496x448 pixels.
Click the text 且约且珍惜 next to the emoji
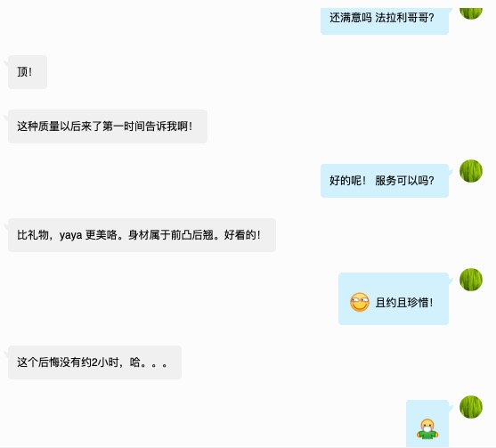click(x=403, y=303)
